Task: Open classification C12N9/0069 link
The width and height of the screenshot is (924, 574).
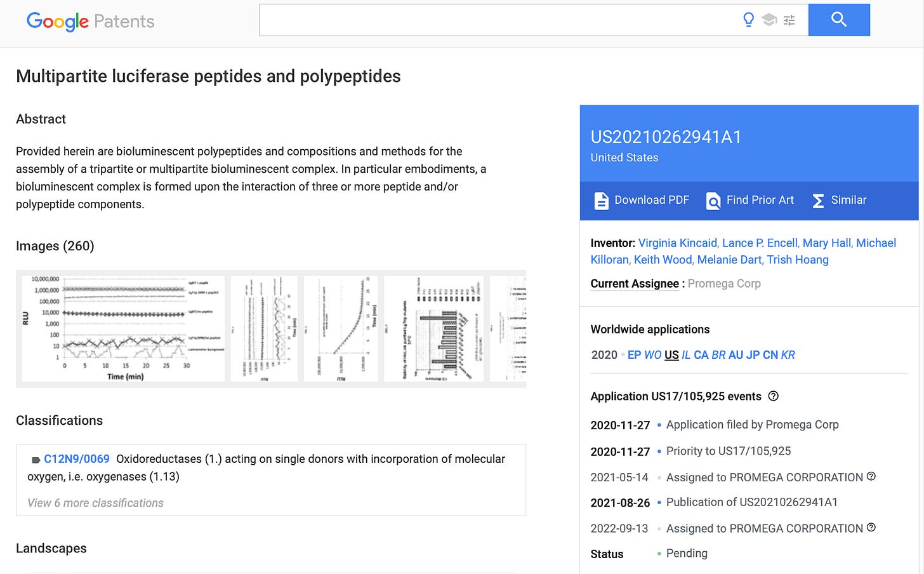Action: (77, 459)
